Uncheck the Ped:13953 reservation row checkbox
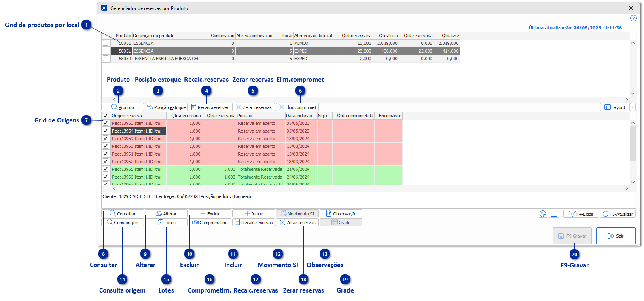Screen dimensions: 644x301 click(x=106, y=123)
